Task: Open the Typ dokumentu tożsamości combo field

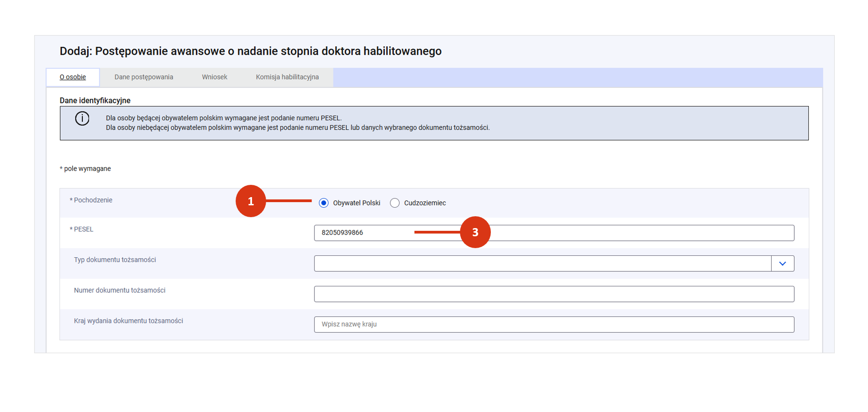Action: [x=542, y=264]
